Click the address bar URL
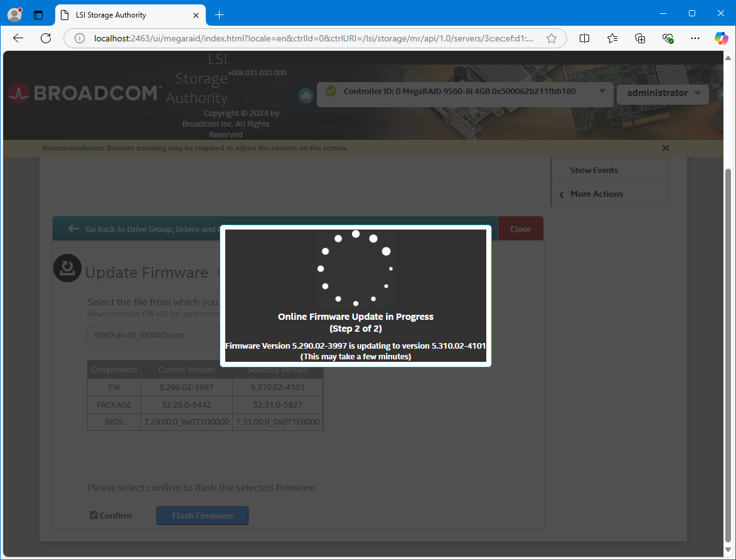This screenshot has height=560, width=736. pyautogui.click(x=314, y=38)
